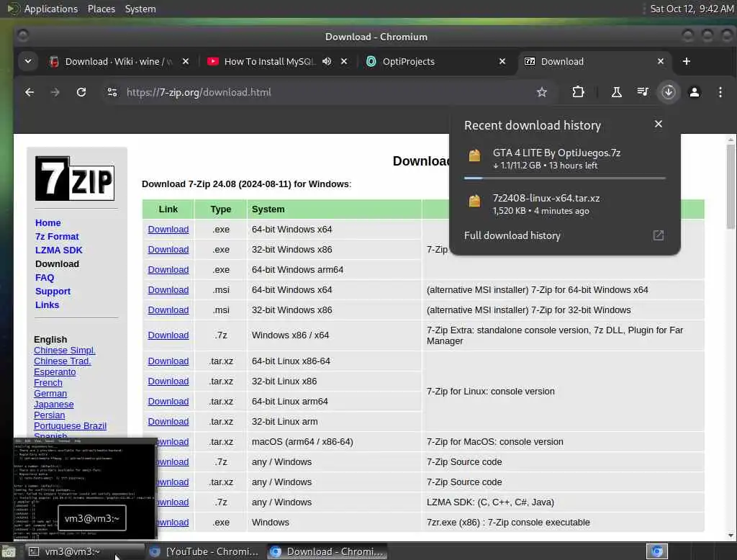Click the Chromium tray icon in bottom panel

point(656,551)
